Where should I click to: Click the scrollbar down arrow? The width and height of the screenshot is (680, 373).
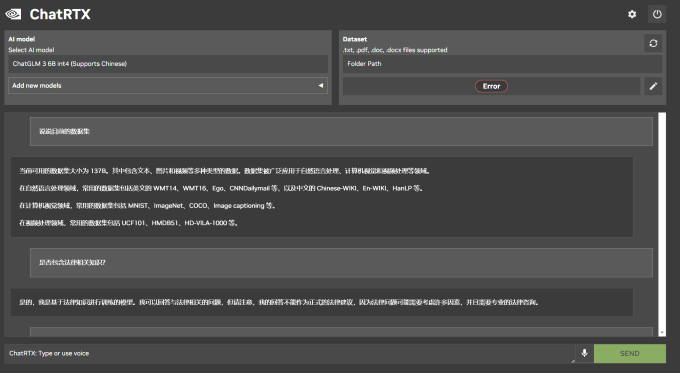pyautogui.click(x=662, y=333)
